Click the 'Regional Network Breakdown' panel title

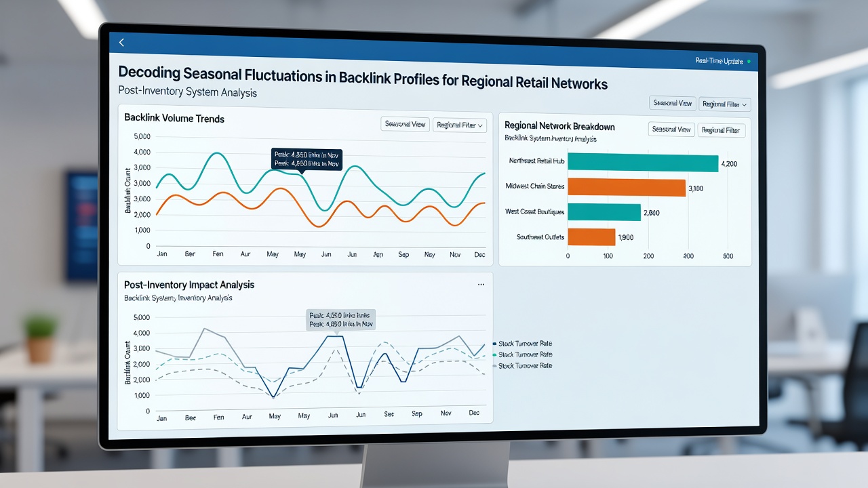[559, 126]
